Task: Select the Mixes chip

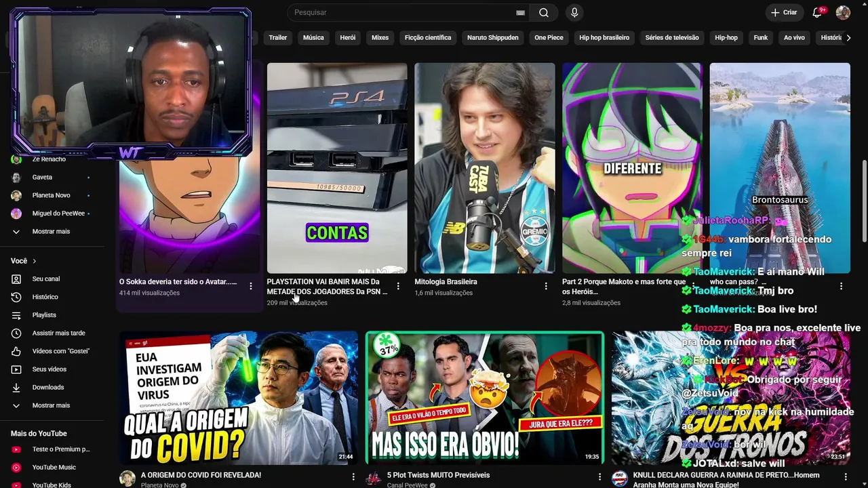Action: [x=380, y=38]
